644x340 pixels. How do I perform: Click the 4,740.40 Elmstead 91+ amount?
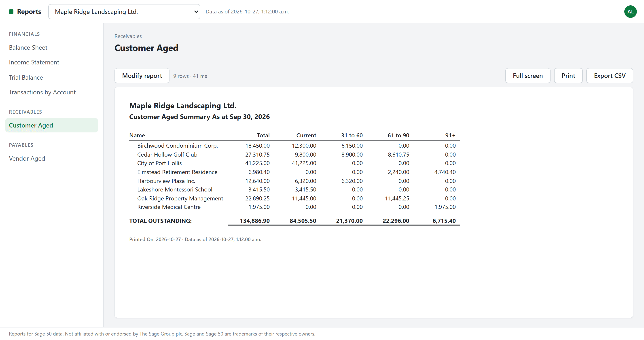click(x=445, y=172)
